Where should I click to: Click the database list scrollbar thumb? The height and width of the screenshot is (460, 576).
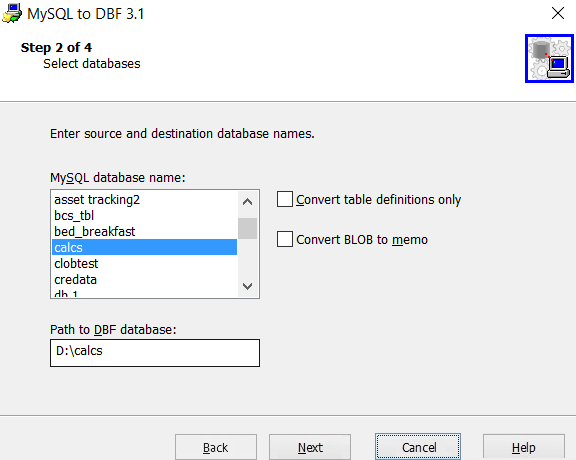[247, 228]
